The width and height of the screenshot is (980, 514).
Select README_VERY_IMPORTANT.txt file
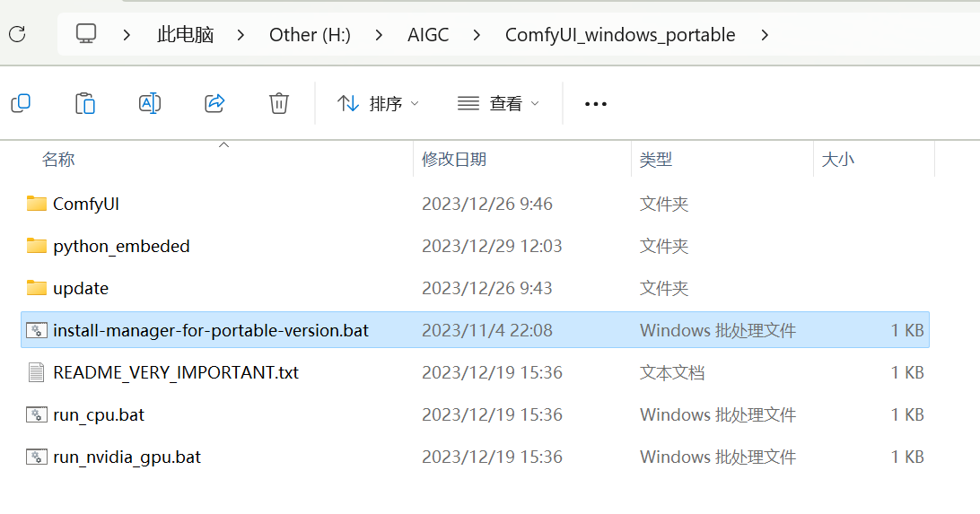point(475,373)
